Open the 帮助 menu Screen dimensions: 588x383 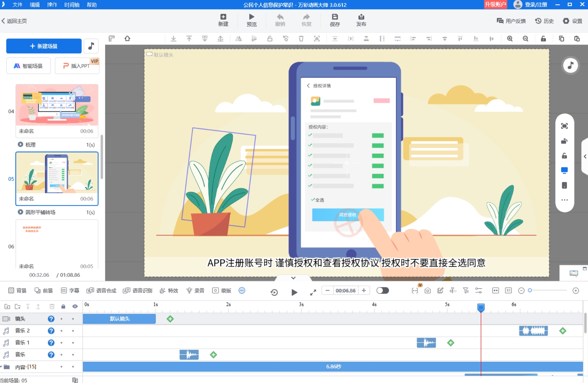[92, 5]
